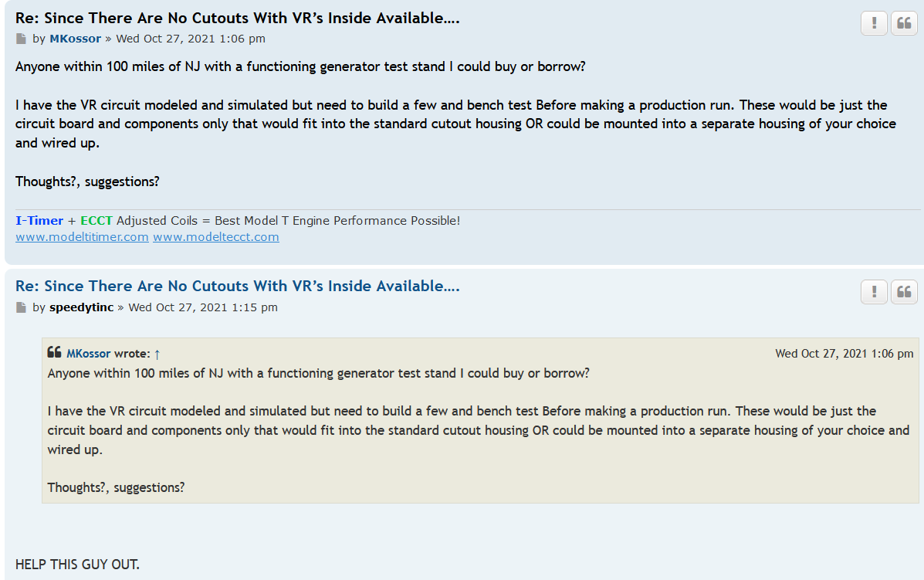The image size is (924, 580).
Task: Click the quotation mark icon in quoted block
Action: point(54,353)
